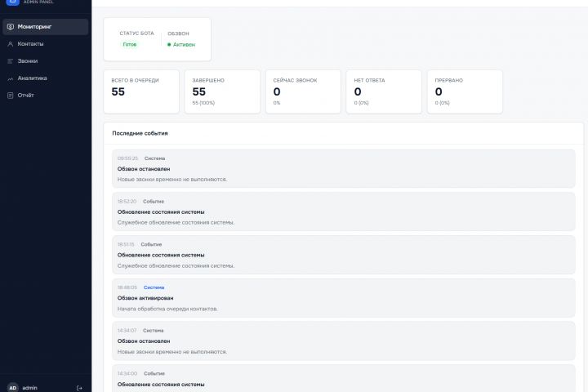Open the Контакты menu item
Viewport: 588px width, 392px height.
[x=31, y=44]
